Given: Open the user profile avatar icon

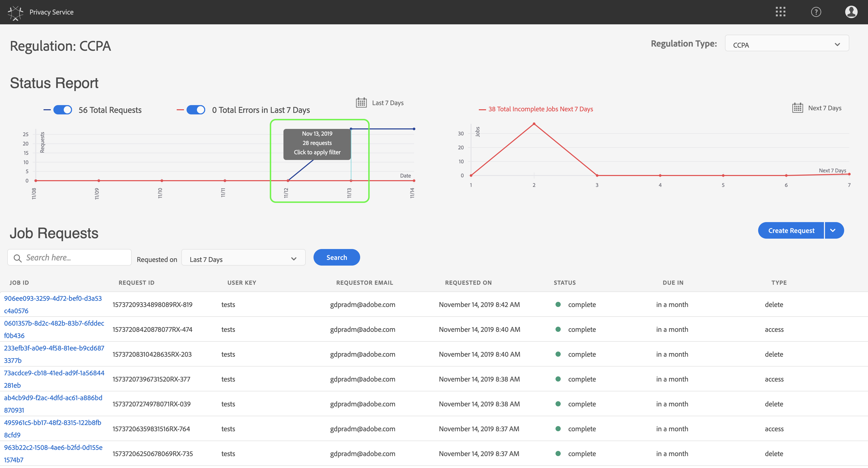Looking at the screenshot, I should (x=851, y=12).
